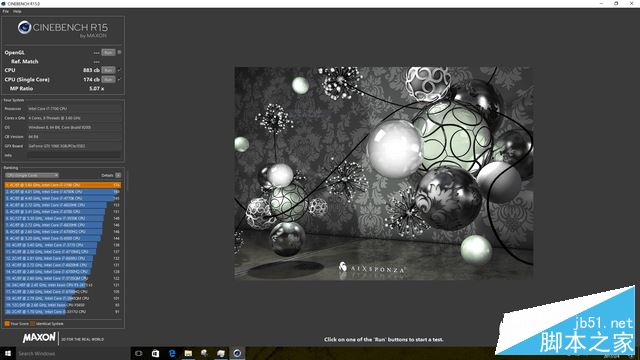The height and width of the screenshot is (360, 640).
Task: Click the MAXON logo at bottom
Action: pos(39,338)
